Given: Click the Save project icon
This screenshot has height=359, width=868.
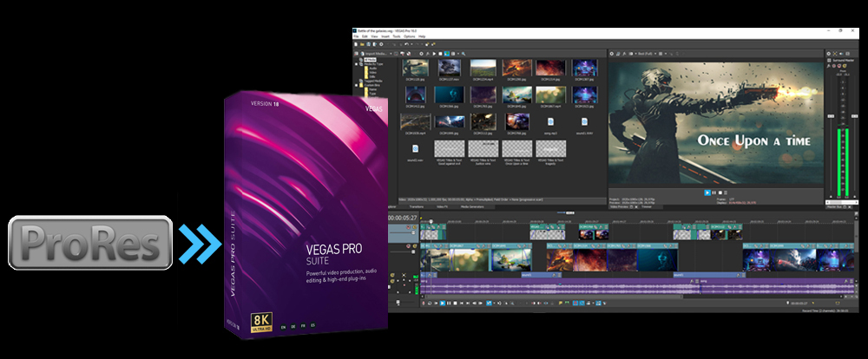Looking at the screenshot, I should 369,44.
